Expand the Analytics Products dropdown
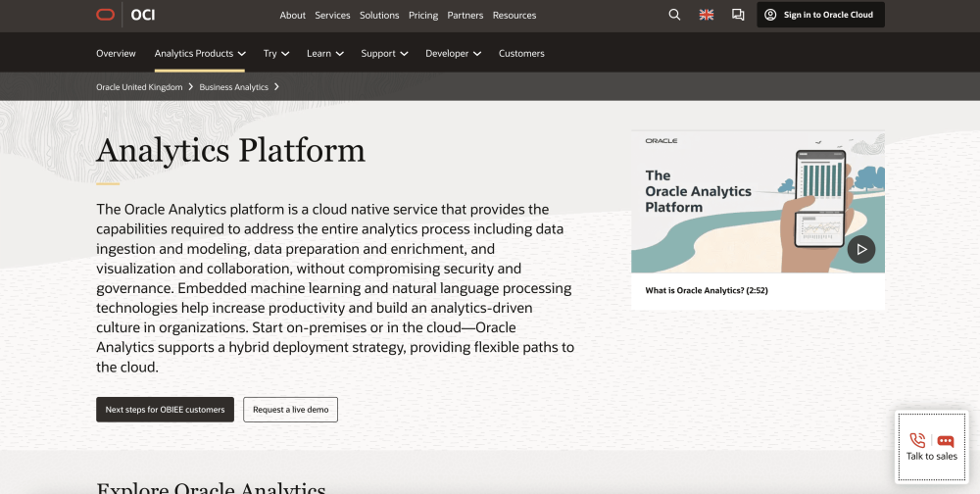The width and height of the screenshot is (980, 494). click(199, 53)
